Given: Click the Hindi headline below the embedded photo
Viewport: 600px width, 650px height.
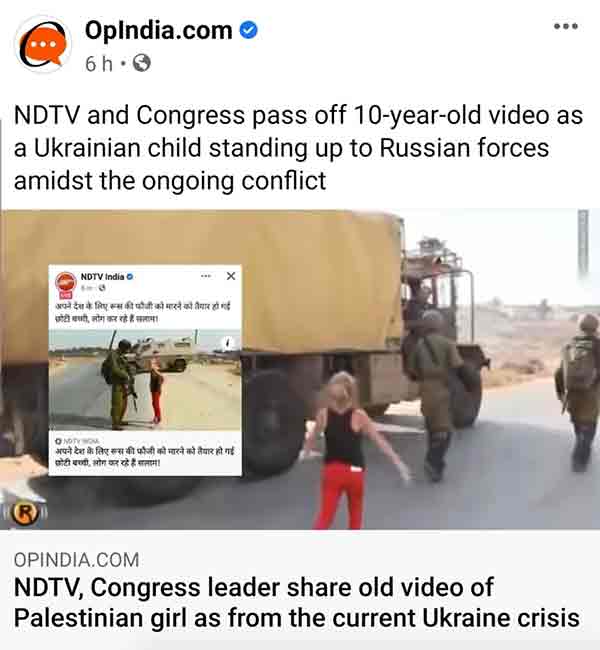Looking at the screenshot, I should pyautogui.click(x=144, y=456).
